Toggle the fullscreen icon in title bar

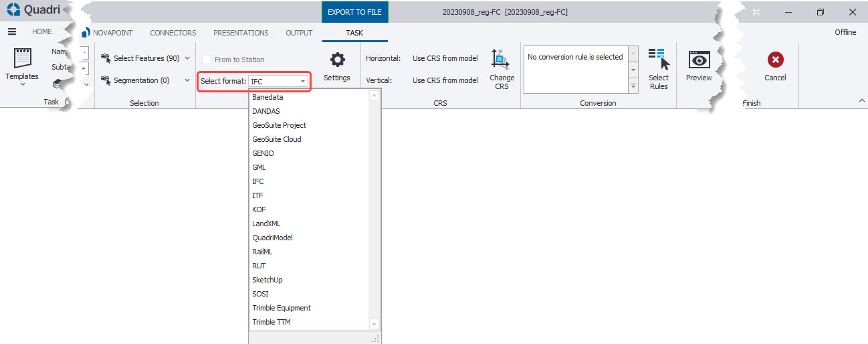pyautogui.click(x=756, y=12)
